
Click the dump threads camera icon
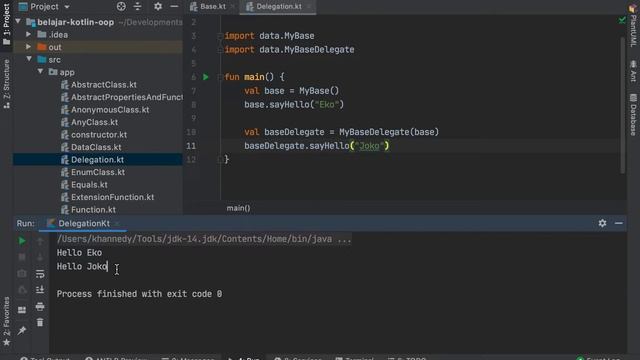pyautogui.click(x=22, y=273)
